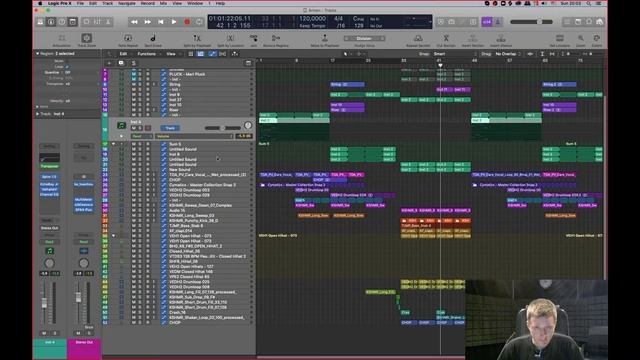Click Move to Playhead toolbar icon
The image size is (640, 360).
[325, 38]
